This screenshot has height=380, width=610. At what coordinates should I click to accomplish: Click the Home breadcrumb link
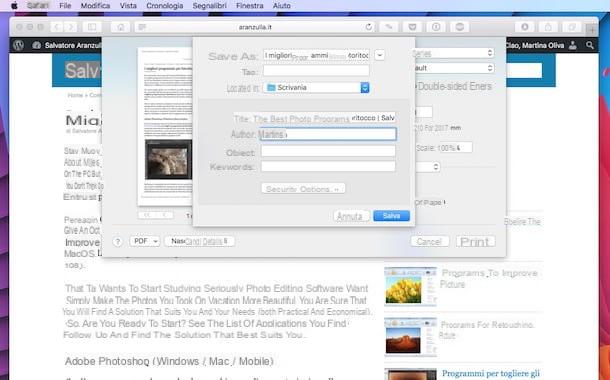pyautogui.click(x=75, y=95)
